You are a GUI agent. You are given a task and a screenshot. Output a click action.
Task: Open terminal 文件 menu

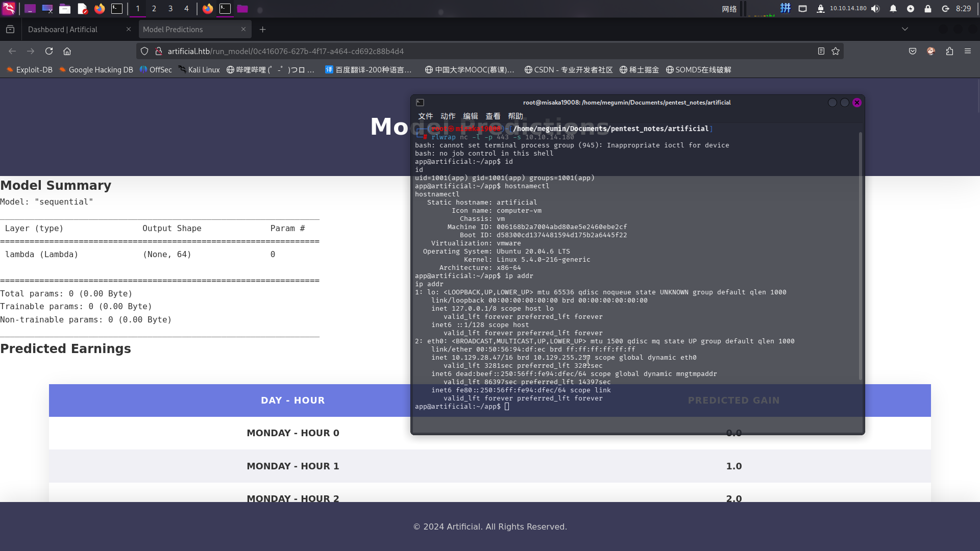425,116
